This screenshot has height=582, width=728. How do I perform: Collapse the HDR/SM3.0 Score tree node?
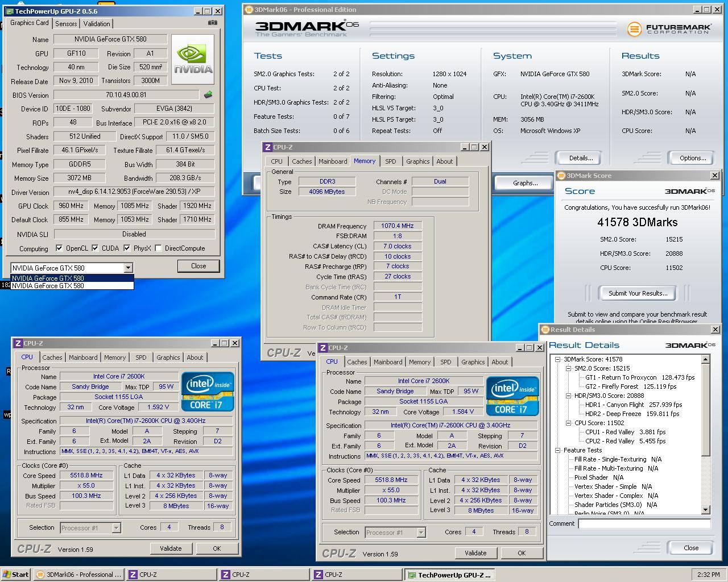point(568,396)
